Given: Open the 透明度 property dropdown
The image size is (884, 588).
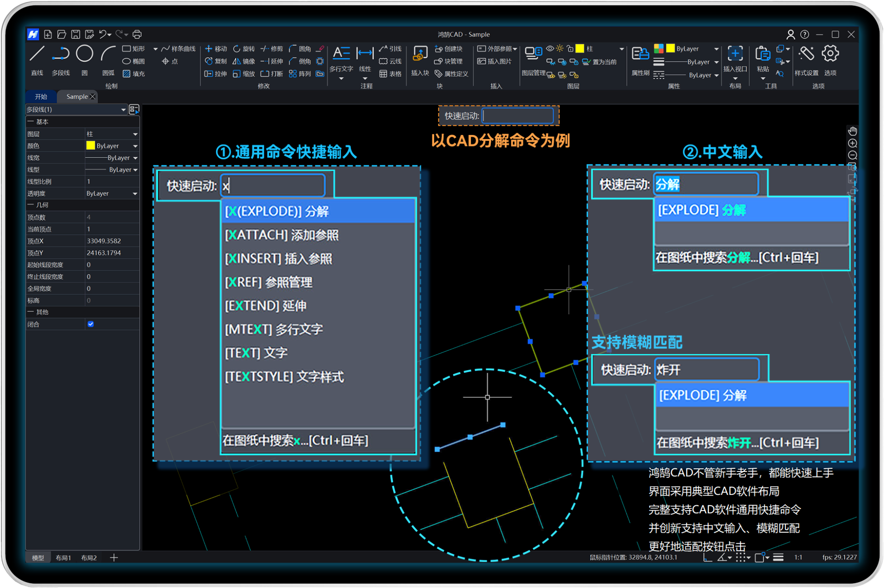Looking at the screenshot, I should pyautogui.click(x=112, y=193).
